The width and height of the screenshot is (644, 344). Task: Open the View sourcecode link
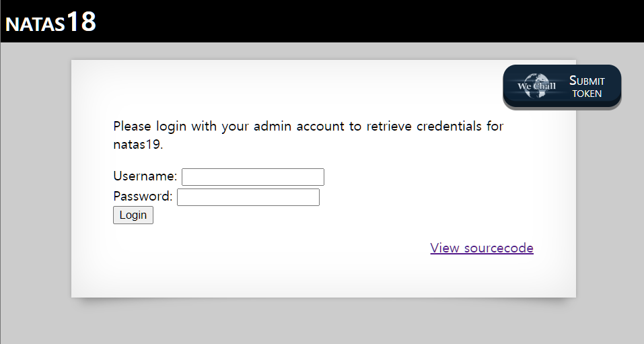(482, 248)
